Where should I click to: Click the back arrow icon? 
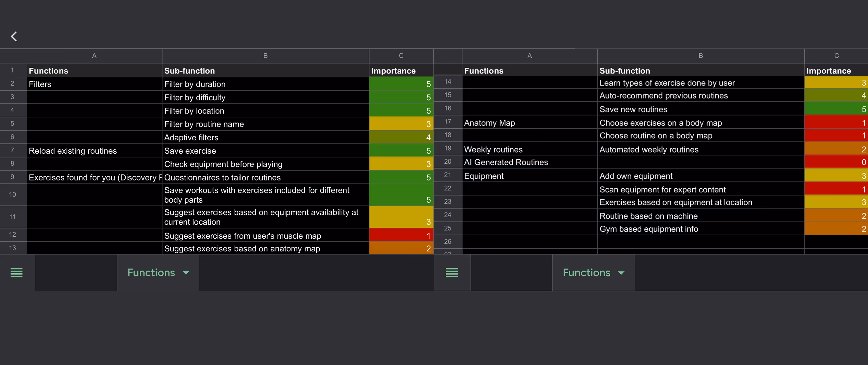(x=14, y=36)
